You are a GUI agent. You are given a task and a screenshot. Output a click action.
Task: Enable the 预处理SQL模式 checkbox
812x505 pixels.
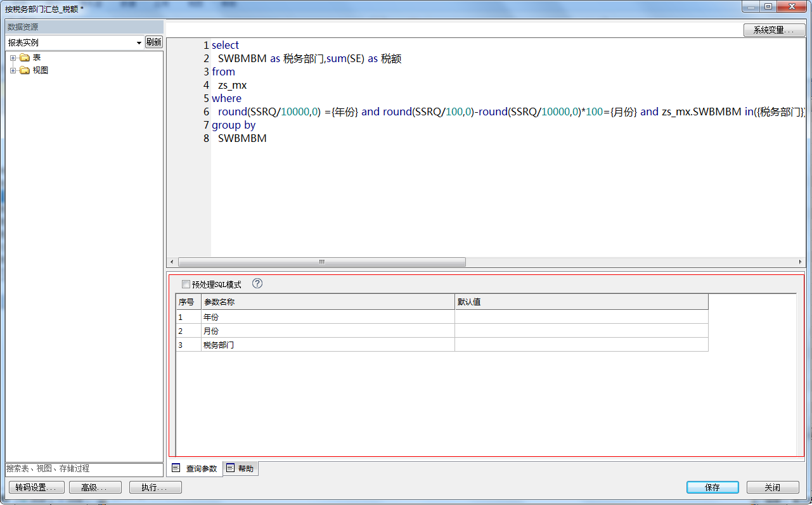coord(186,284)
